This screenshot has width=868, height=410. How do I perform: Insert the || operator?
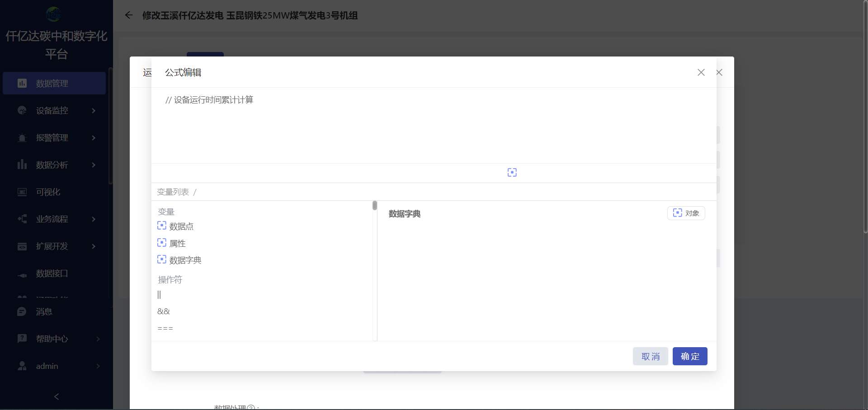click(159, 295)
